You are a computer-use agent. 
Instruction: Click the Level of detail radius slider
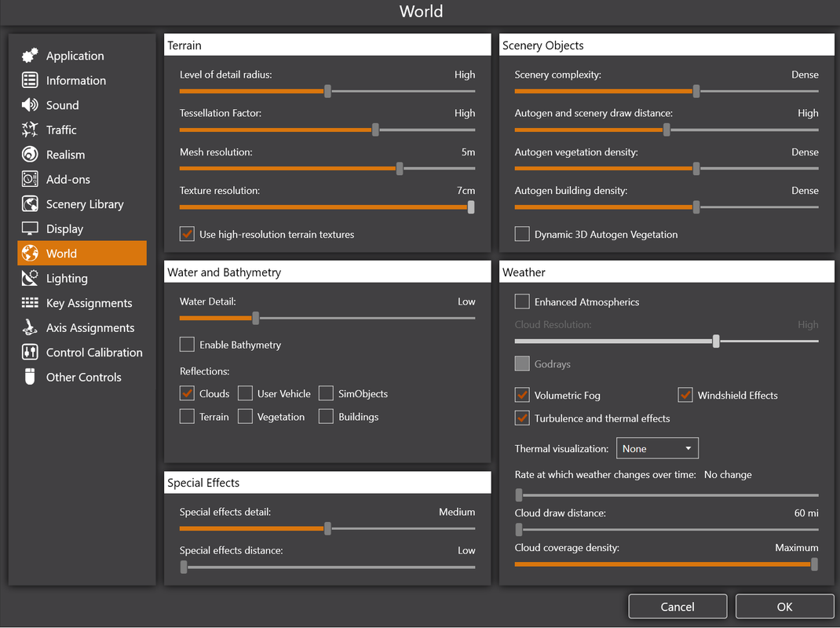point(327,91)
